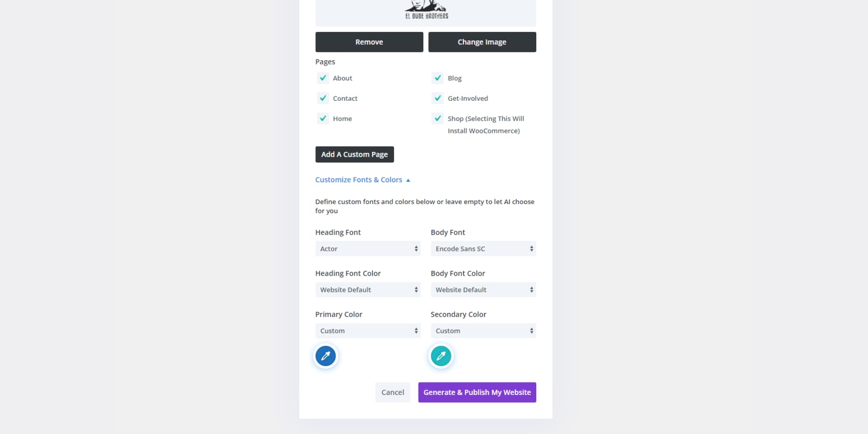Open the Heading Font dropdown showing Actor

(367, 248)
